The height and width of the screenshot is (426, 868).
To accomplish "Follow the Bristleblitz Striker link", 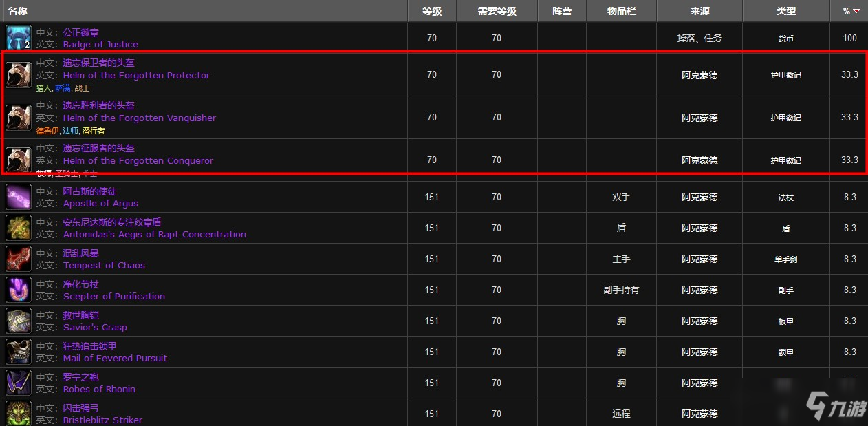I will point(102,420).
